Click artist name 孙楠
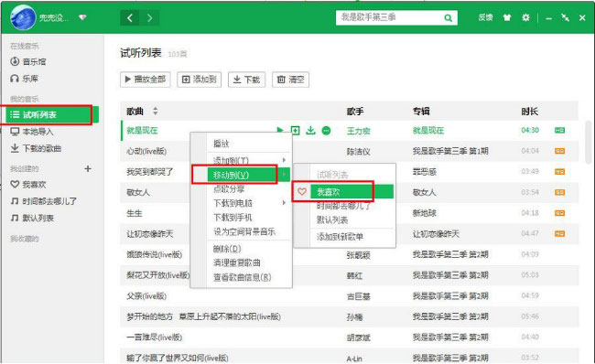The height and width of the screenshot is (364, 595). tap(354, 317)
